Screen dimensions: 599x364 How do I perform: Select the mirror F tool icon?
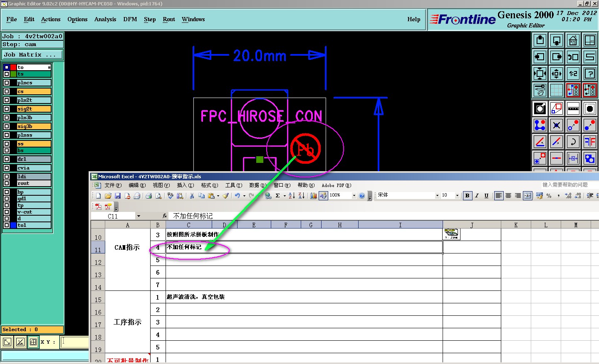point(590,142)
